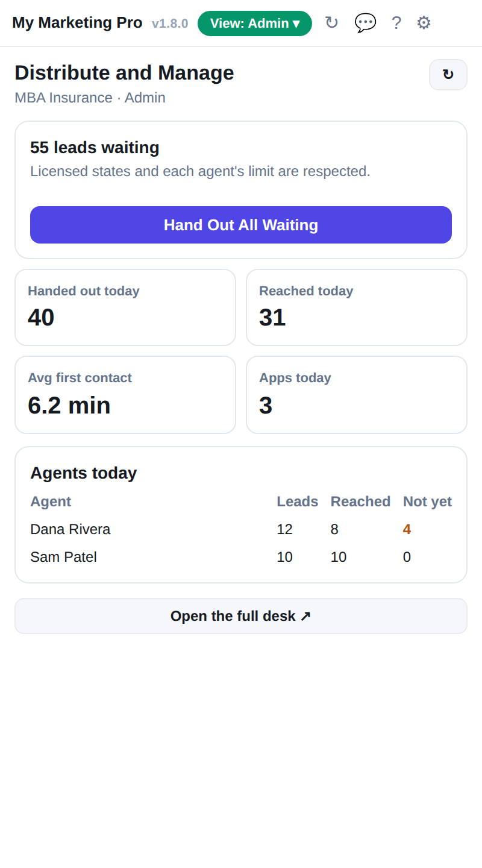Viewport: 482px width, 868px height.
Task: Open help via the question mark icon
Action: (x=396, y=23)
